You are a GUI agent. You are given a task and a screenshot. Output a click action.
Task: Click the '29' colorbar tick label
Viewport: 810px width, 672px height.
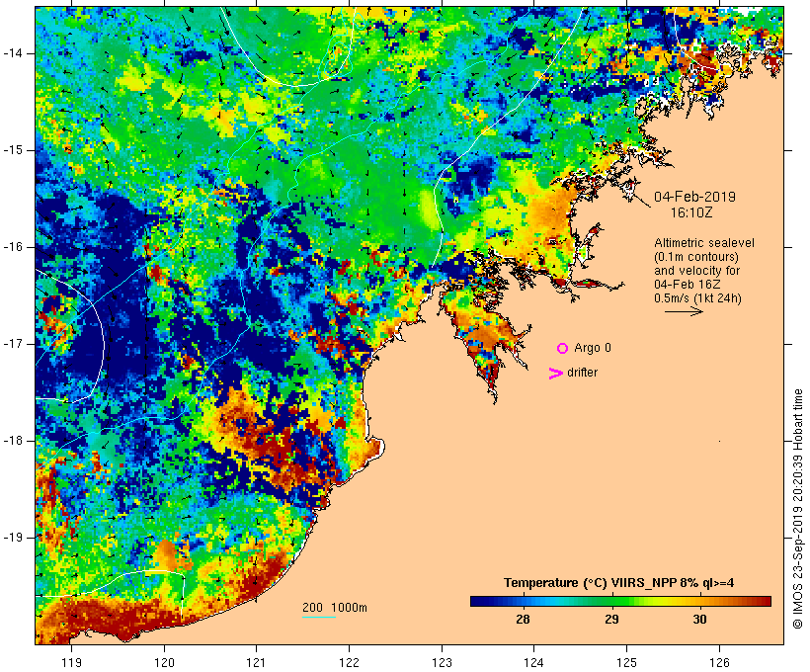pos(611,619)
